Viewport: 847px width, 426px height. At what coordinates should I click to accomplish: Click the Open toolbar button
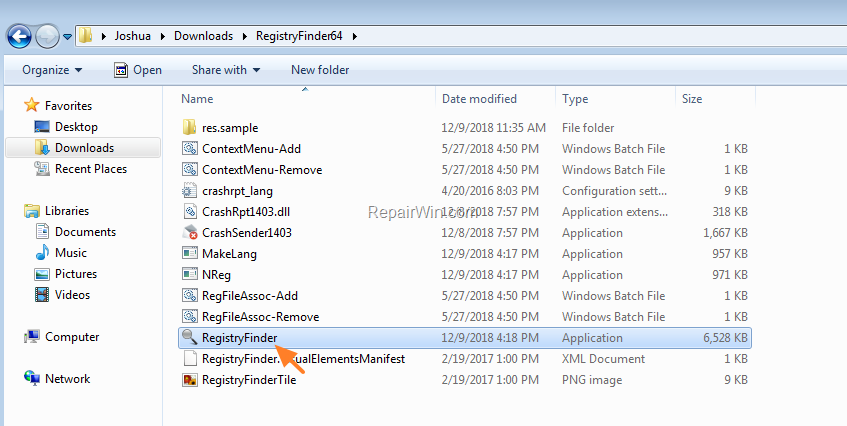[138, 70]
